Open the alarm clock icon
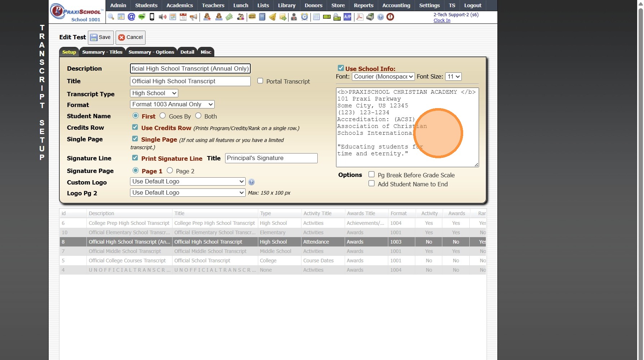644x360 pixels. 305,17
